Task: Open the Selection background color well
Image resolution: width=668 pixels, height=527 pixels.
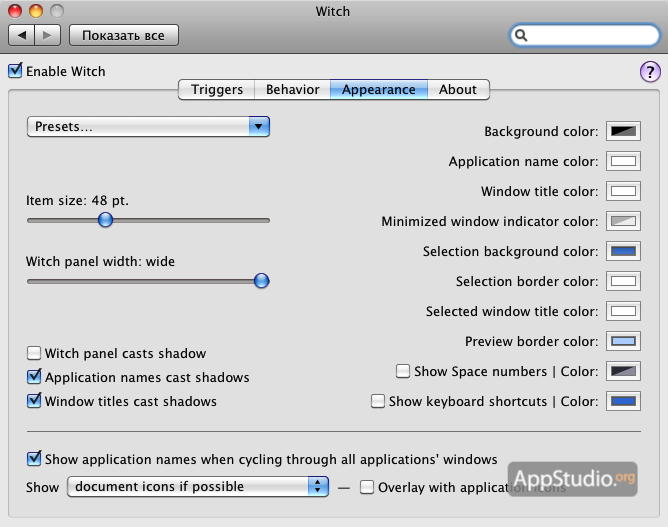Action: (x=623, y=251)
